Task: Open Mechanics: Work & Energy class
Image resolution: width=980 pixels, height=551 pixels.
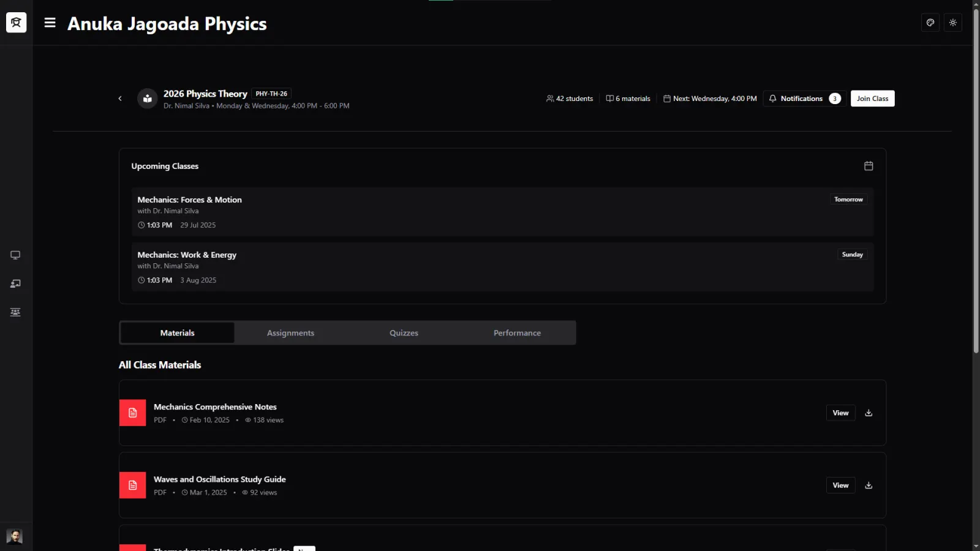Action: point(502,267)
